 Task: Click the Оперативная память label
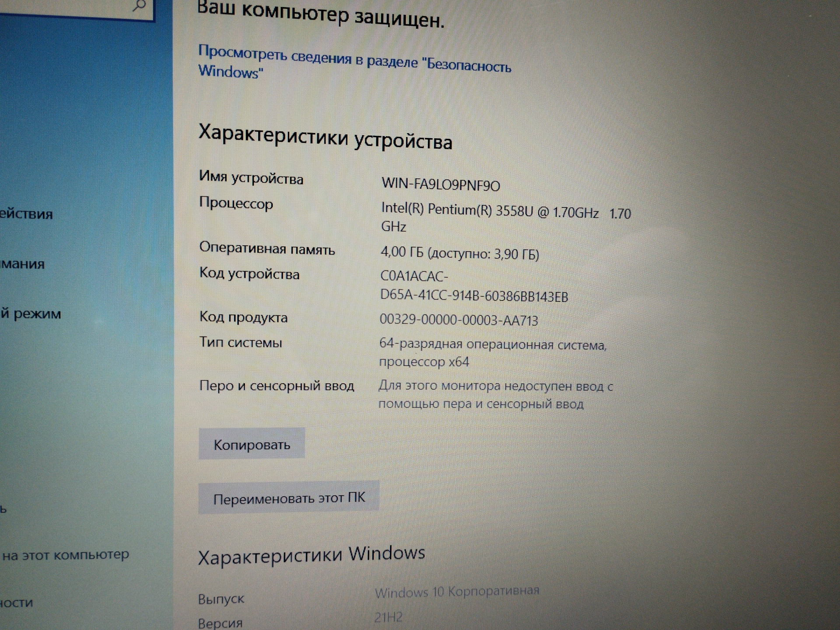tap(267, 248)
